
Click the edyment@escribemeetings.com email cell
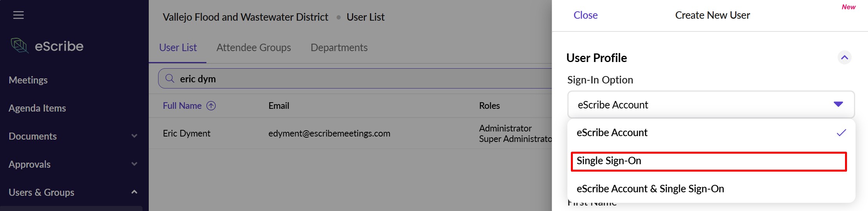coord(329,133)
